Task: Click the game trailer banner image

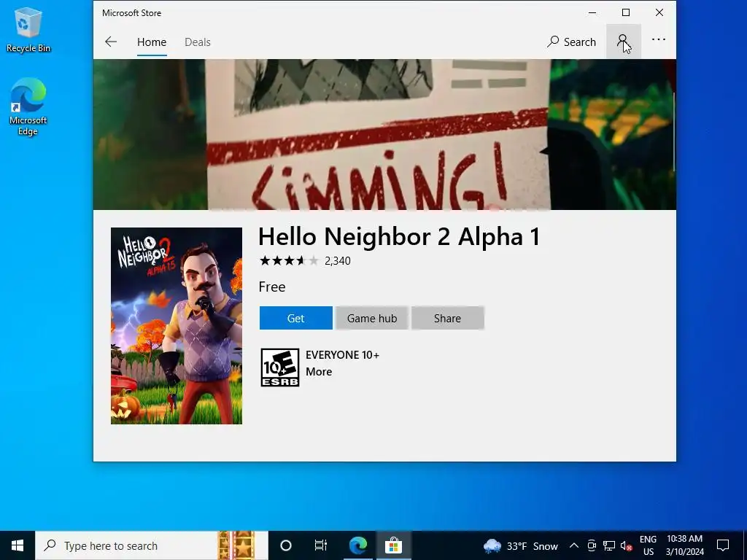Action: 384,134
